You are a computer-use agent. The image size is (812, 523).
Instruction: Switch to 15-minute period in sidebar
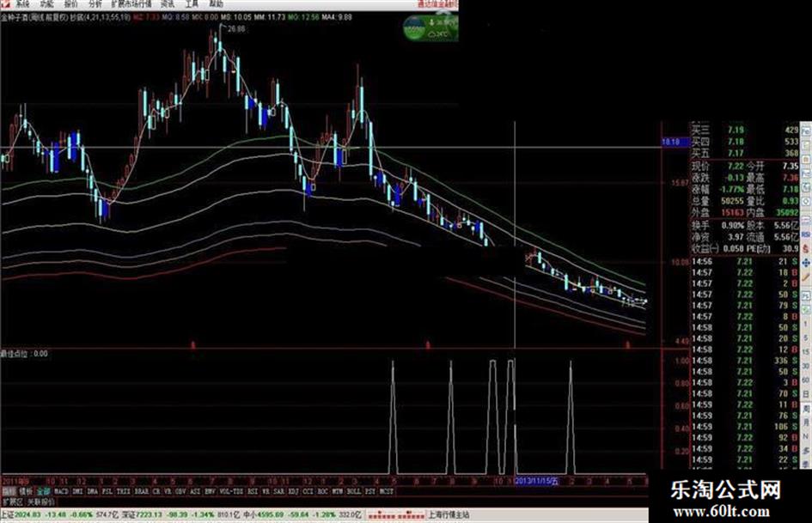806,351
